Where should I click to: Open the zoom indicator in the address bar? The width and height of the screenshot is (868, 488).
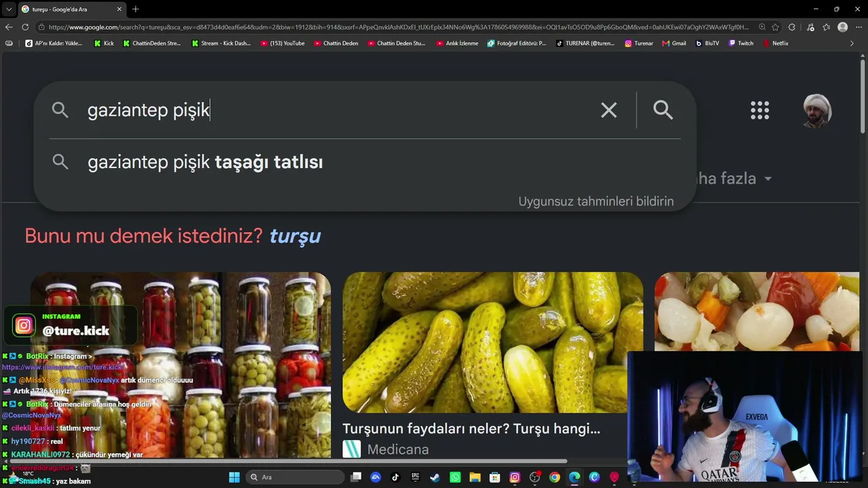tap(762, 27)
